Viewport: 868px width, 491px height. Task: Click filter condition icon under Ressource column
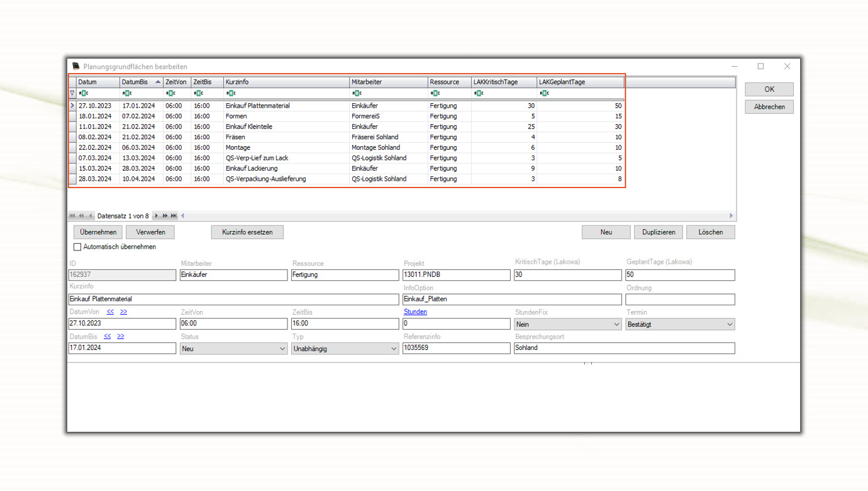tap(435, 93)
